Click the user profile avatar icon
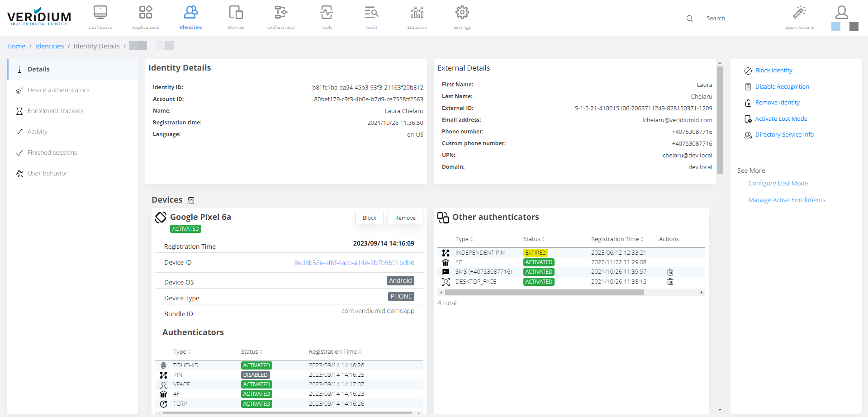The height and width of the screenshot is (417, 868). [x=841, y=13]
